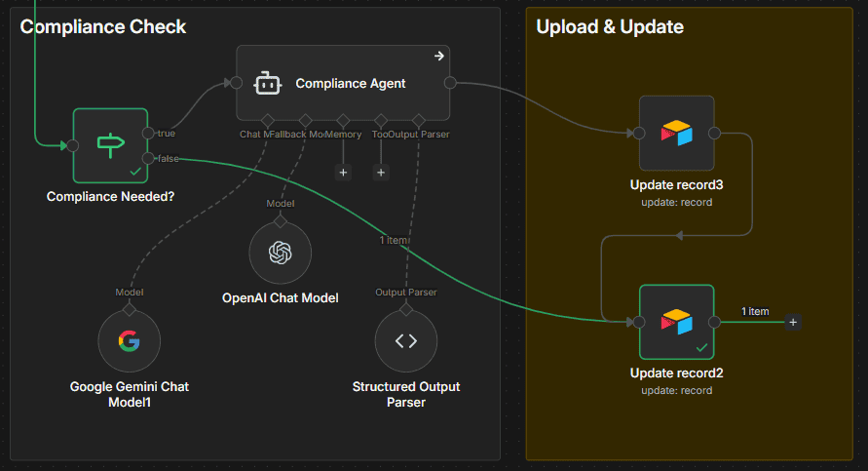Click the OpenAI Chat Model node icon
The width and height of the screenshot is (868, 471).
[281, 253]
